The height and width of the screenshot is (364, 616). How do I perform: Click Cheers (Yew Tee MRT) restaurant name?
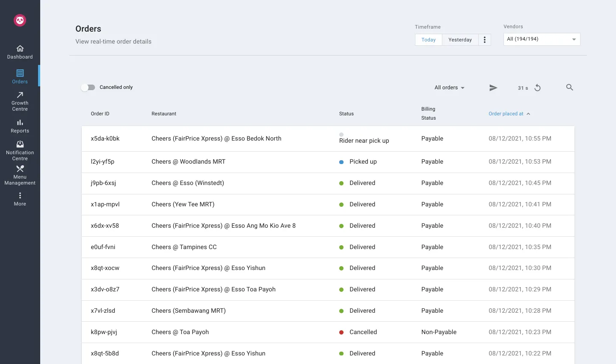click(183, 204)
